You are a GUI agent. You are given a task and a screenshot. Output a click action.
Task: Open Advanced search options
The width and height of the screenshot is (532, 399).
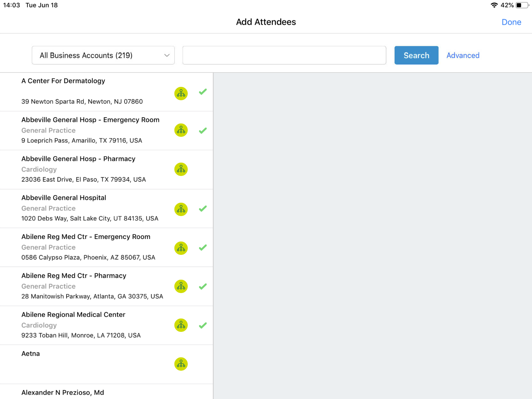[463, 55]
